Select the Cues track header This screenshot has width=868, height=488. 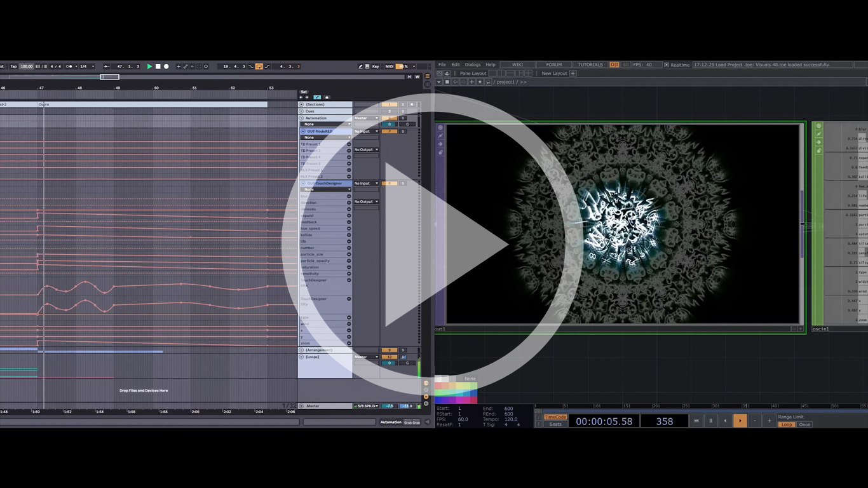[x=325, y=111]
